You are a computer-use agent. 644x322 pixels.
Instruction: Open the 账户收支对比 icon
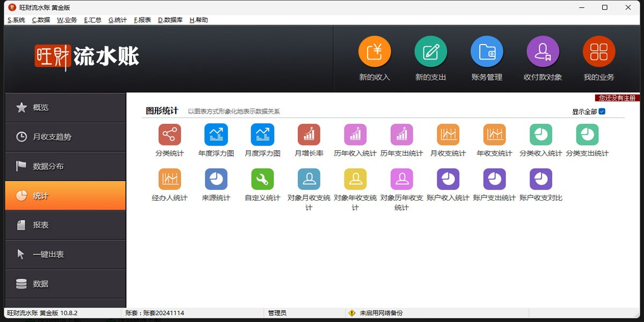pos(541,179)
